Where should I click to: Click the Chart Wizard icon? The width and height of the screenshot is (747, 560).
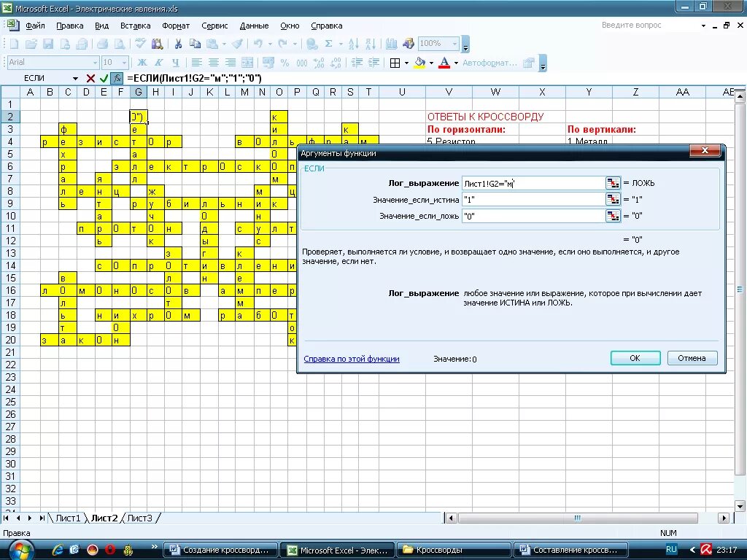[x=392, y=44]
